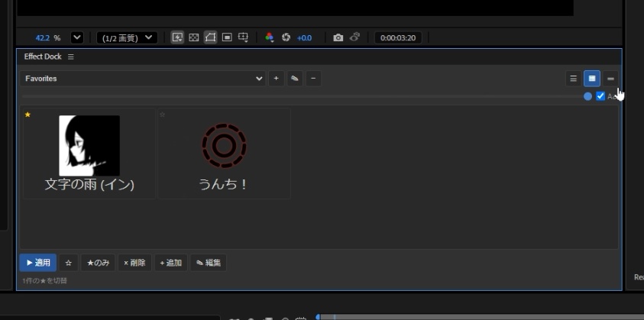Unstar the 文字の雨 (イン) preset
The height and width of the screenshot is (320, 644).
(x=28, y=115)
